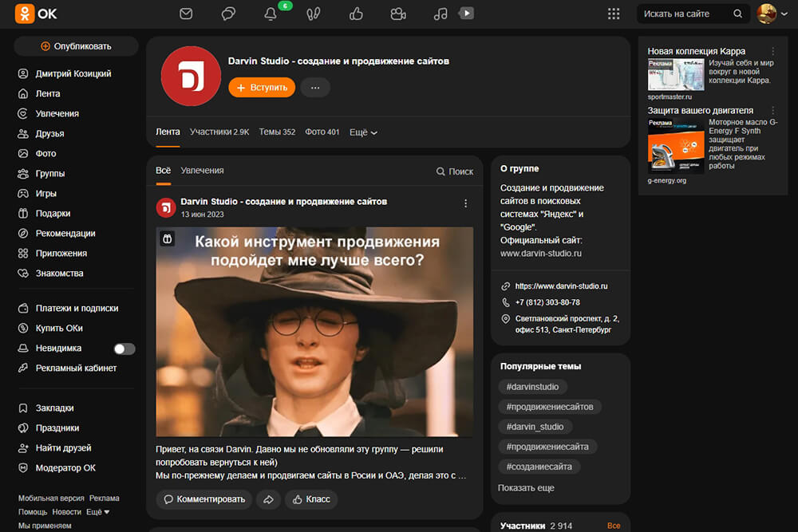Switch to the group's Лента tab
This screenshot has width=798, height=532.
coord(168,132)
